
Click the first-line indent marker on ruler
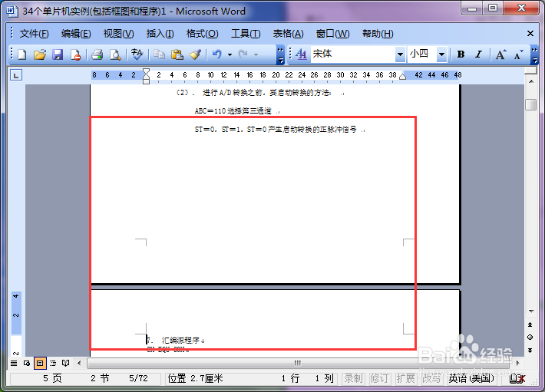point(147,72)
